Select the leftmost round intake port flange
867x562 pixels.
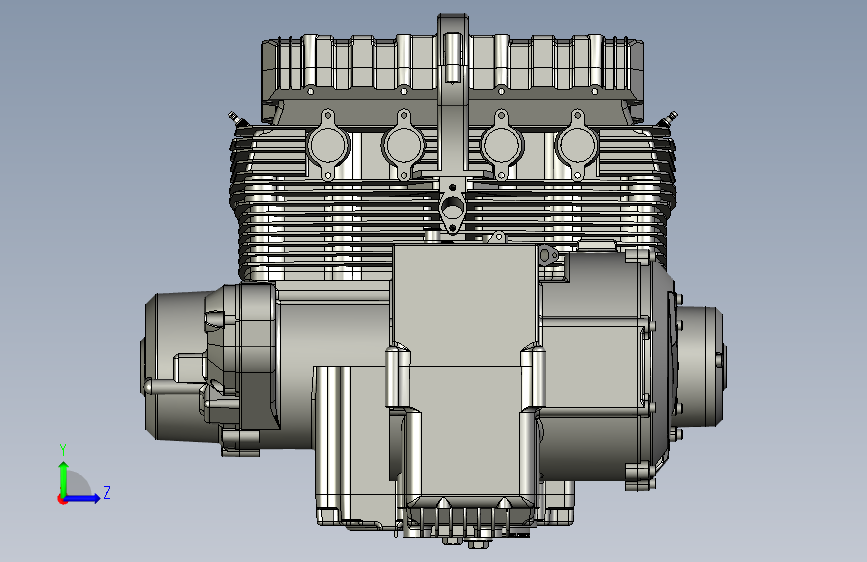point(328,145)
